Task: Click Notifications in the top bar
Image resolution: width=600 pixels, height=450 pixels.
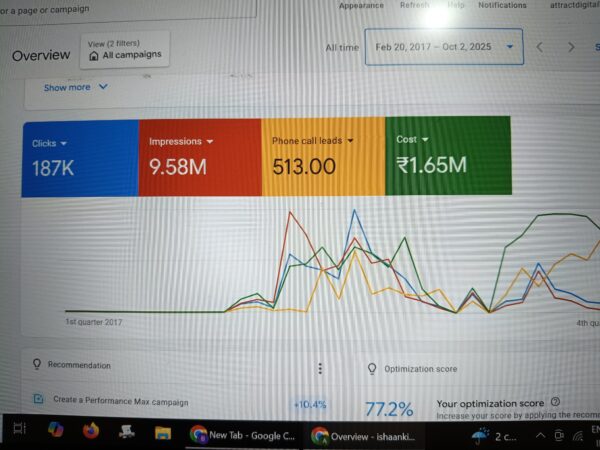Action: (x=502, y=5)
